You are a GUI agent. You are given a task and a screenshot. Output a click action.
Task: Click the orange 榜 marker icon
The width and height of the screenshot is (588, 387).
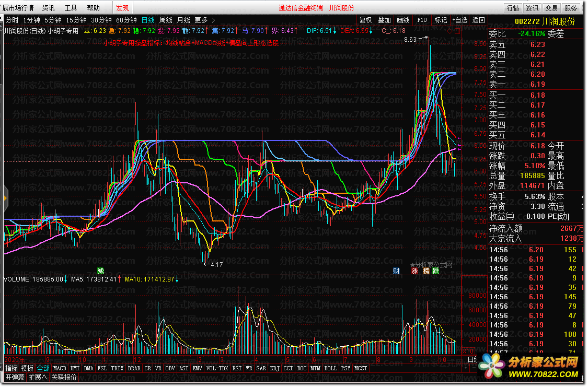[426, 271]
